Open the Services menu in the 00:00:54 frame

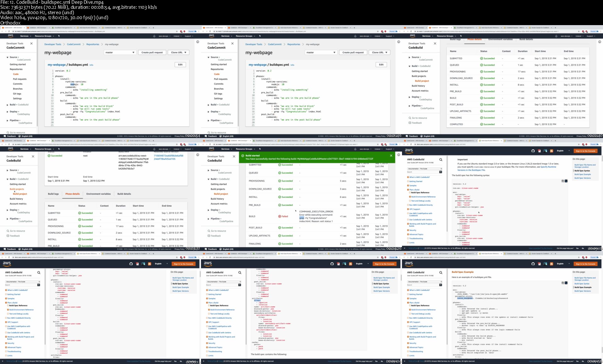(25, 36)
